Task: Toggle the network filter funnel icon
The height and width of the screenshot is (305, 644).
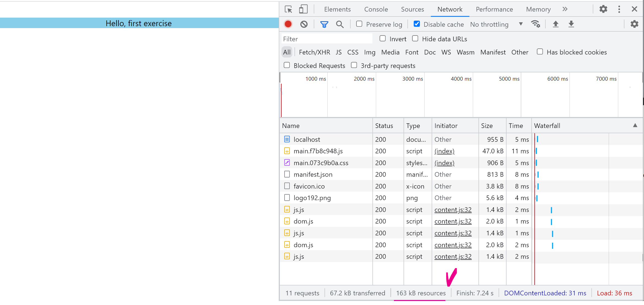Action: [x=324, y=24]
